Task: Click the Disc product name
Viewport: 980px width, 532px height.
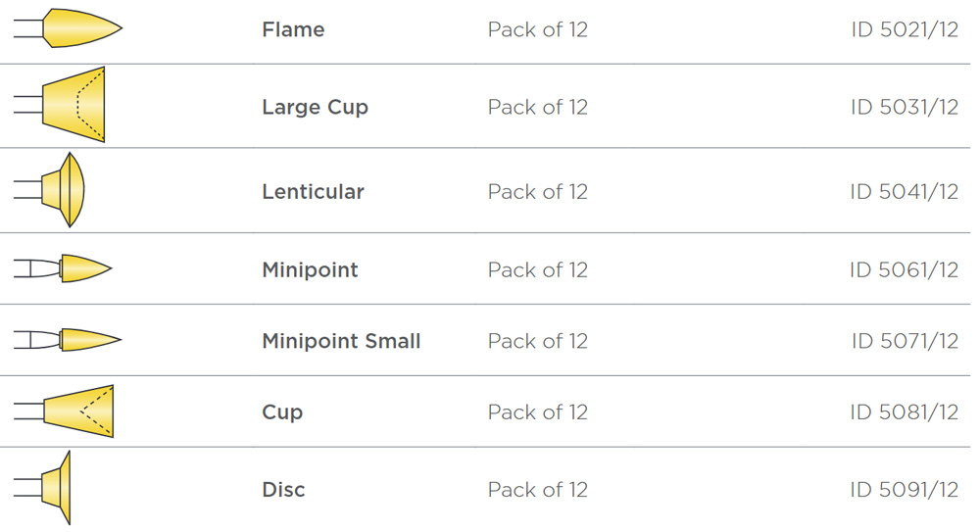Action: (x=283, y=489)
